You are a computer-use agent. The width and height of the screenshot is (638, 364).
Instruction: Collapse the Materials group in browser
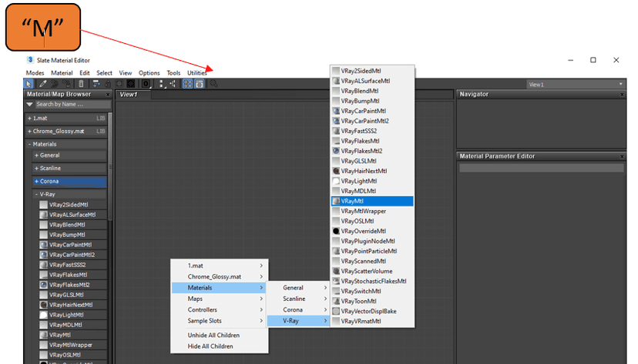[30, 144]
